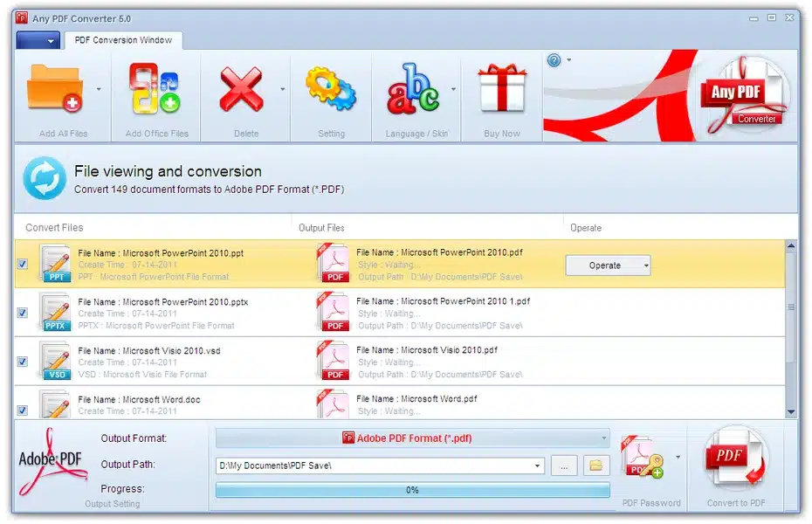
Task: Click the Convert Files column header
Action: (54, 227)
